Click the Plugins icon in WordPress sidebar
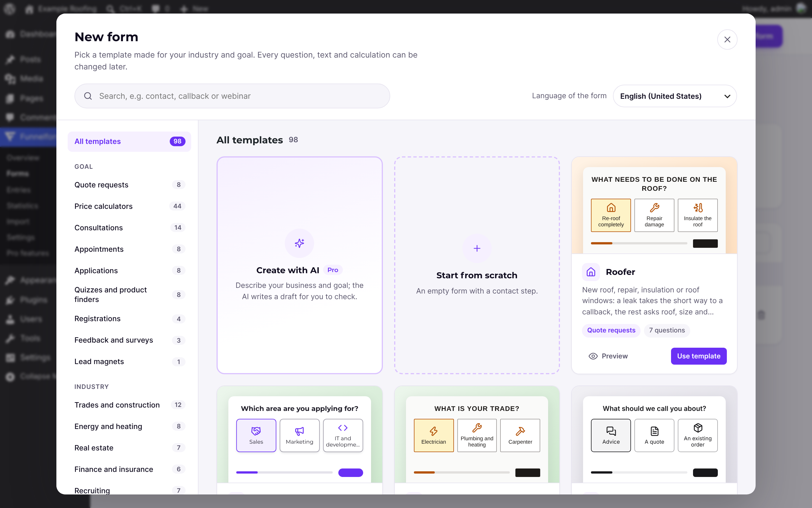This screenshot has width=812, height=508. (10, 300)
